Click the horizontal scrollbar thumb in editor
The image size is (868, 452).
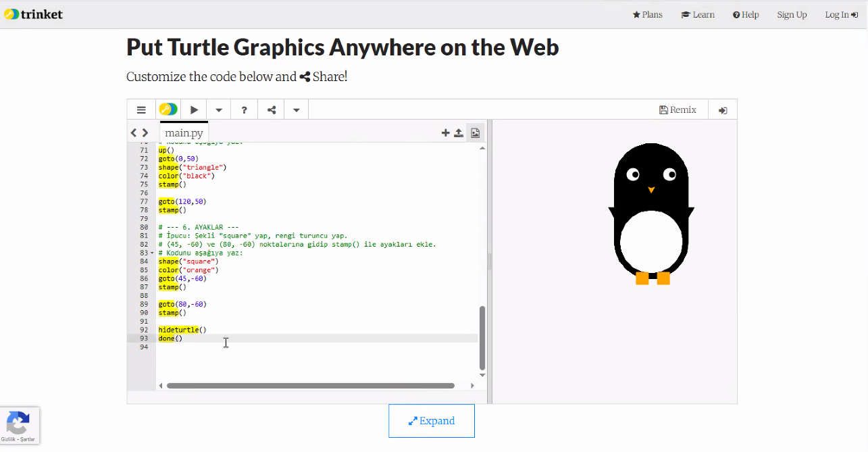point(311,386)
